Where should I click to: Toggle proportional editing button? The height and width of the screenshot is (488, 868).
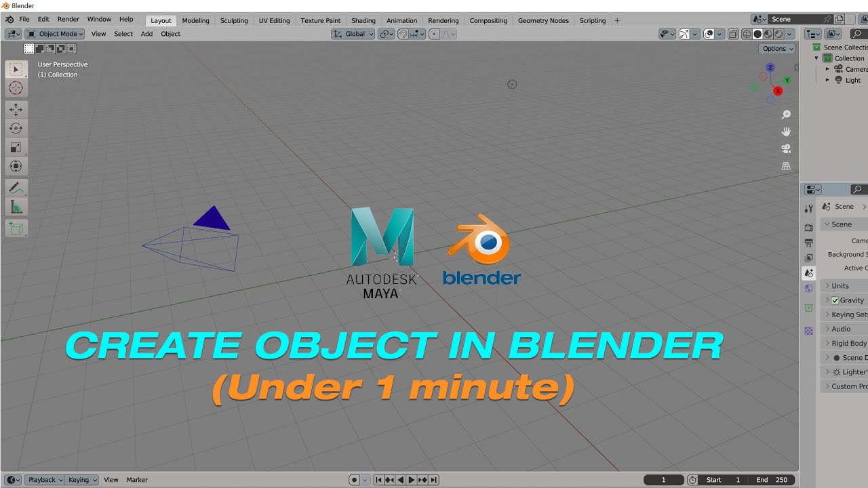tap(435, 34)
